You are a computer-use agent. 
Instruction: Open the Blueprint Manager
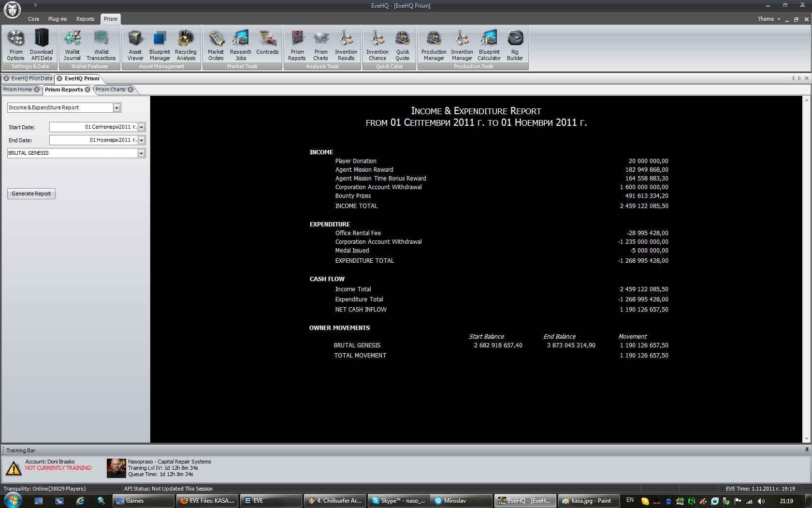(x=159, y=45)
